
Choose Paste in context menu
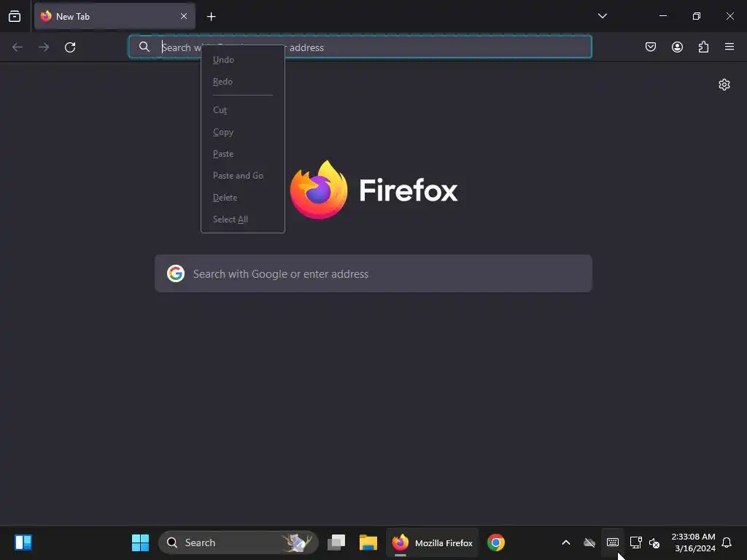point(243,154)
